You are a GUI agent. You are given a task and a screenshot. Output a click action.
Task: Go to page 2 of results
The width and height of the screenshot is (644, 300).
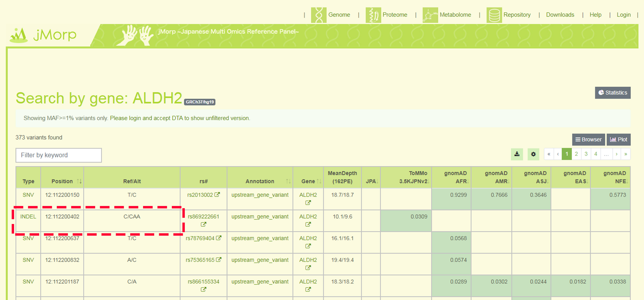point(576,154)
